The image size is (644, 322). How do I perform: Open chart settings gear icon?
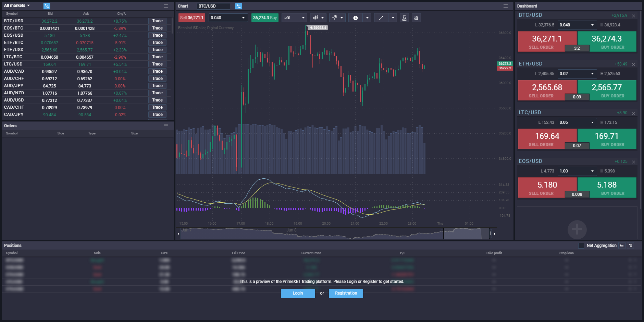416,17
